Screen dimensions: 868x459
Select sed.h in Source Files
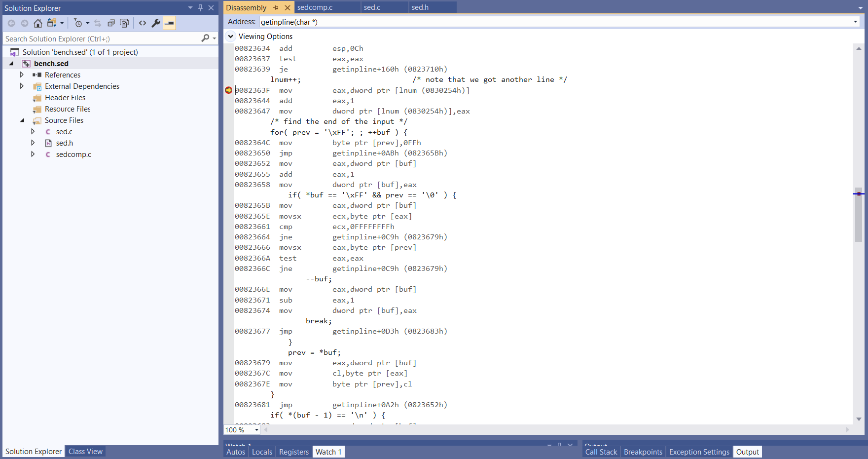point(65,143)
